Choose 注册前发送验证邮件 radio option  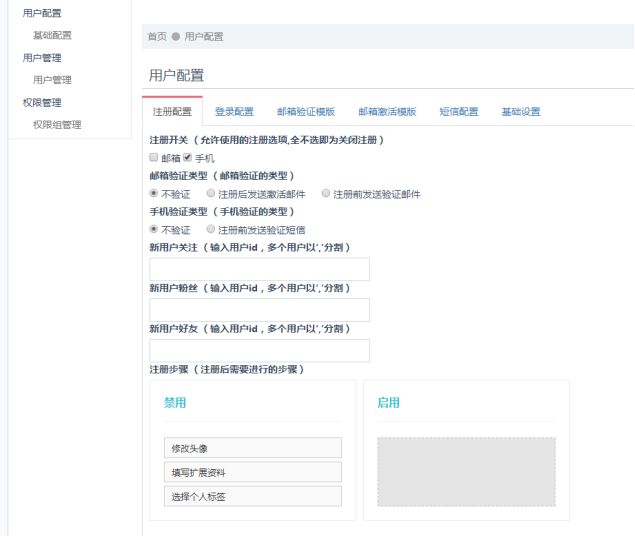(x=326, y=193)
